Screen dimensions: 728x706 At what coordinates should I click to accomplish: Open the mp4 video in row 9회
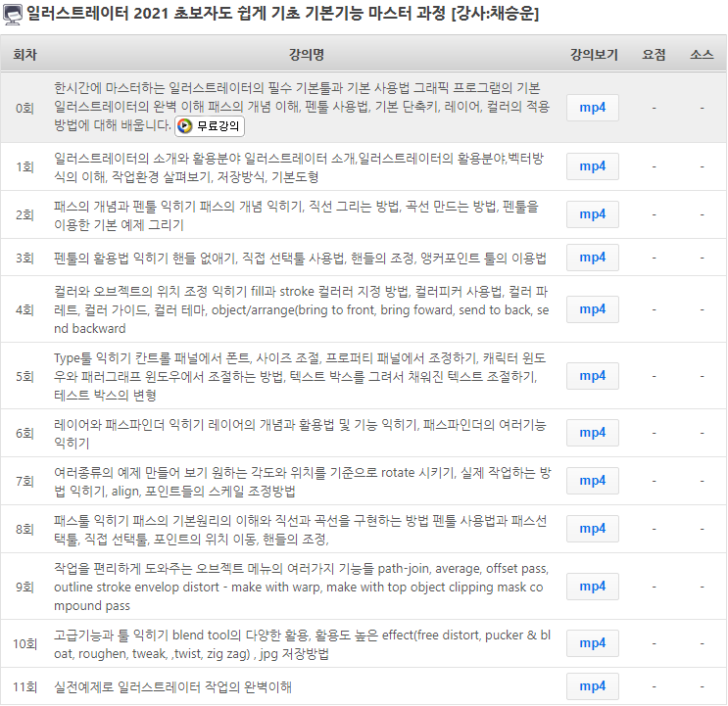593,587
